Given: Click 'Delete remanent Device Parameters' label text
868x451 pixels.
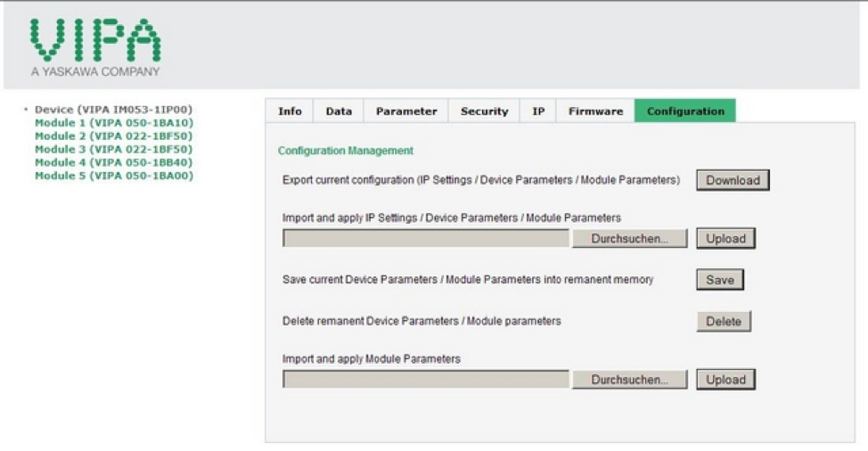Looking at the screenshot, I should (x=422, y=322).
